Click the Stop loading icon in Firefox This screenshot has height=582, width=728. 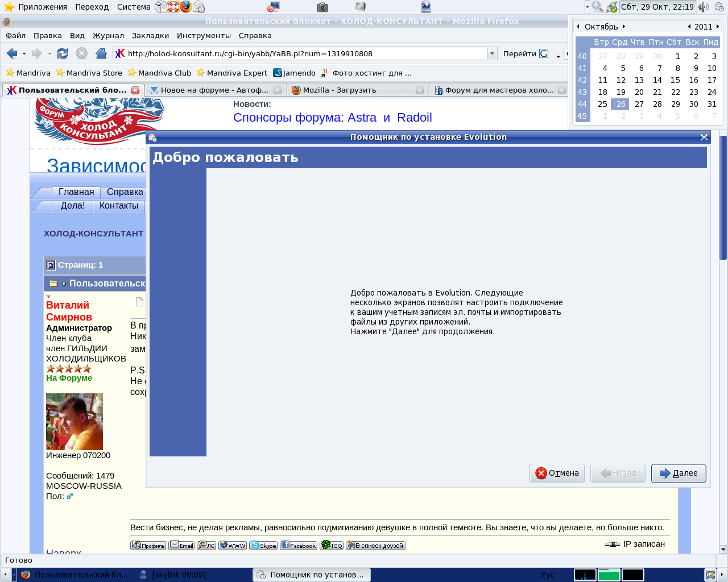(x=81, y=53)
